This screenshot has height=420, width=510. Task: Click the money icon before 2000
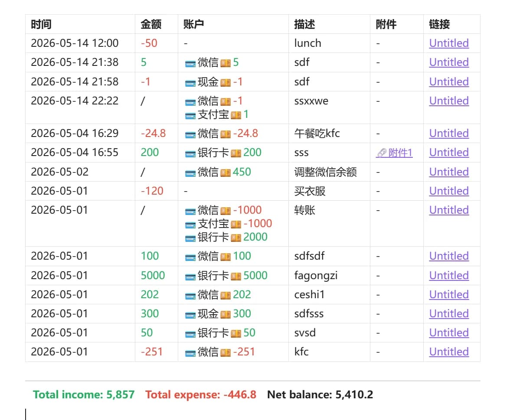click(236, 238)
